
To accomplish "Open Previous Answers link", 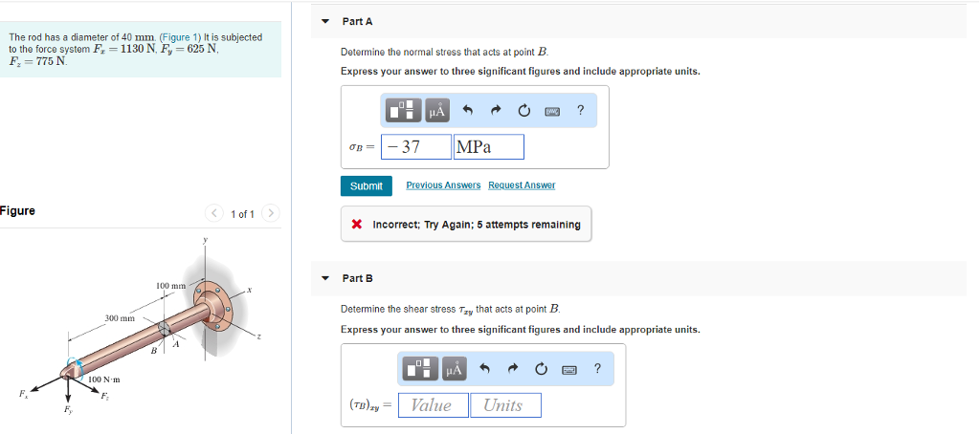I will pos(443,185).
